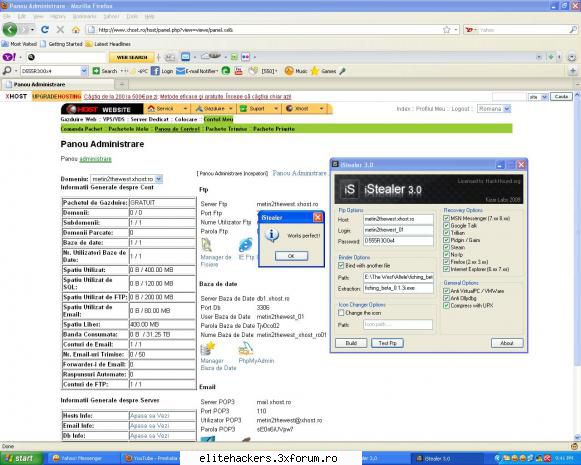Image resolution: width=581 pixels, height=465 pixels.
Task: Enable the Change the icon checkbox
Action: 341,313
